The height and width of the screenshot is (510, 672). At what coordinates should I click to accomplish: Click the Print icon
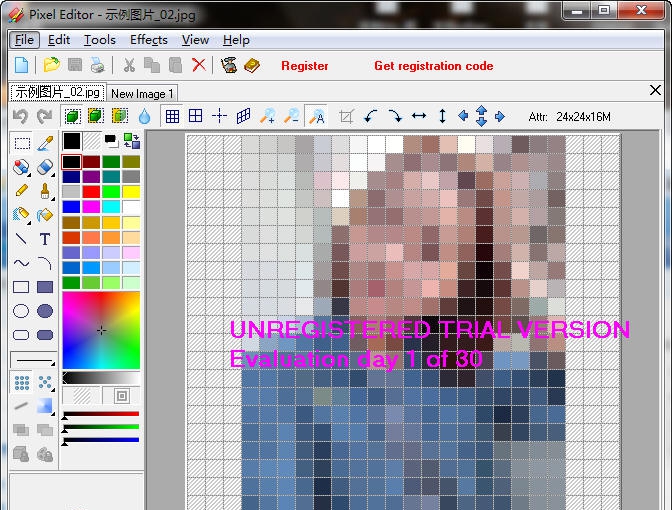tap(98, 65)
